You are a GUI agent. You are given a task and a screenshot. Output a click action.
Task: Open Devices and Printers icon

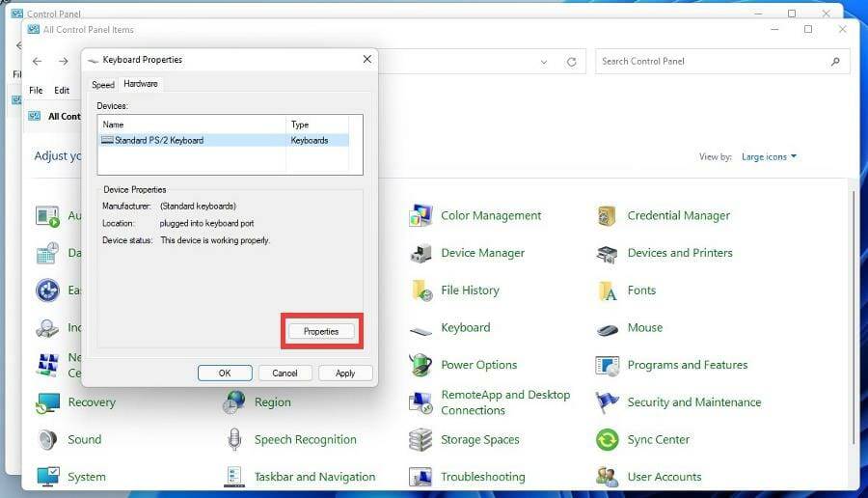608,253
